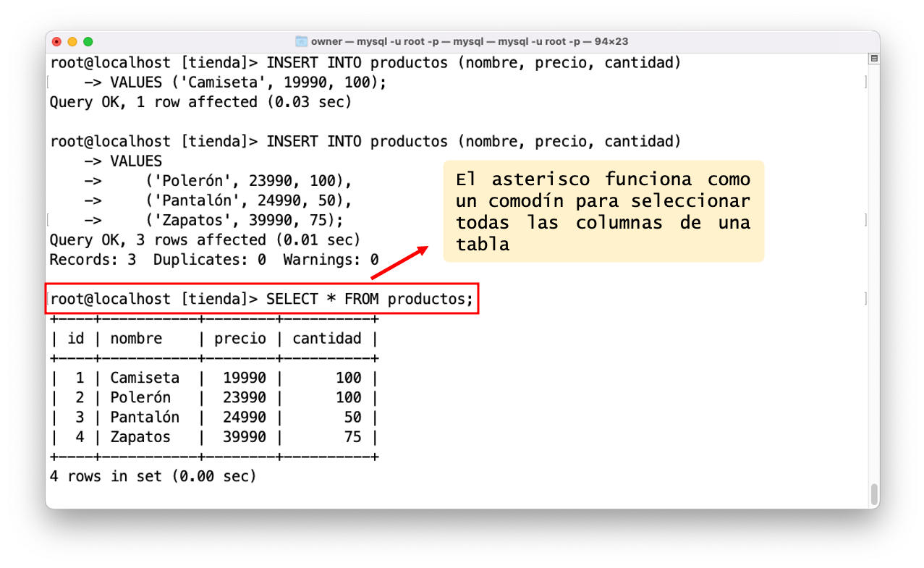
Task: Select the '4 rows in set' status line
Action: click(153, 476)
